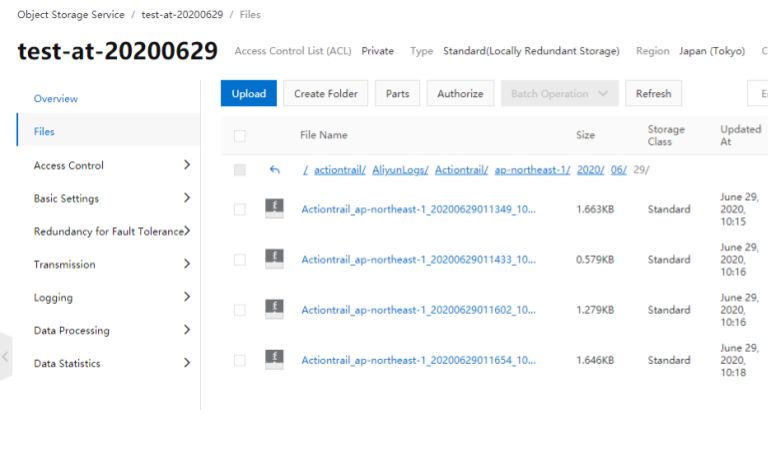Open the Batch Operation dropdown
773x457 pixels.
click(x=560, y=93)
